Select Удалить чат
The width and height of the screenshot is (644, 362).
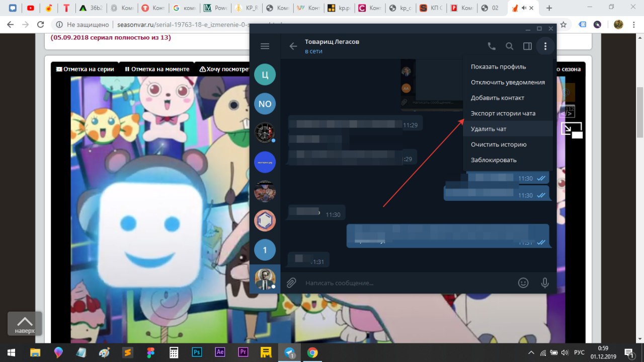508,129
